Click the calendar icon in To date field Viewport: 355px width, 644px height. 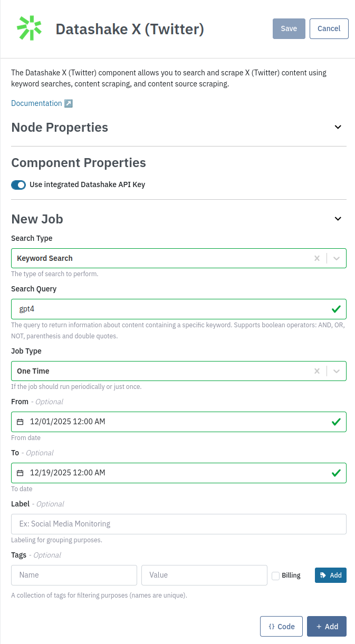click(x=20, y=473)
